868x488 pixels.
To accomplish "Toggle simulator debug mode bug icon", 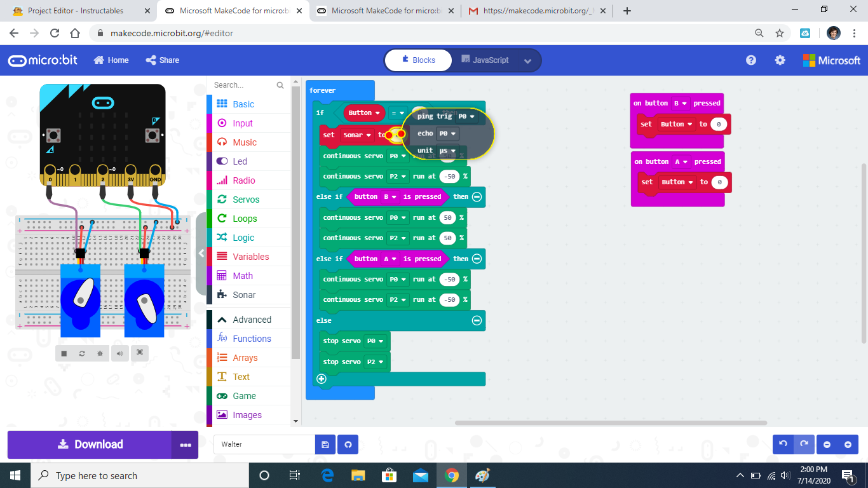I will pos(100,353).
